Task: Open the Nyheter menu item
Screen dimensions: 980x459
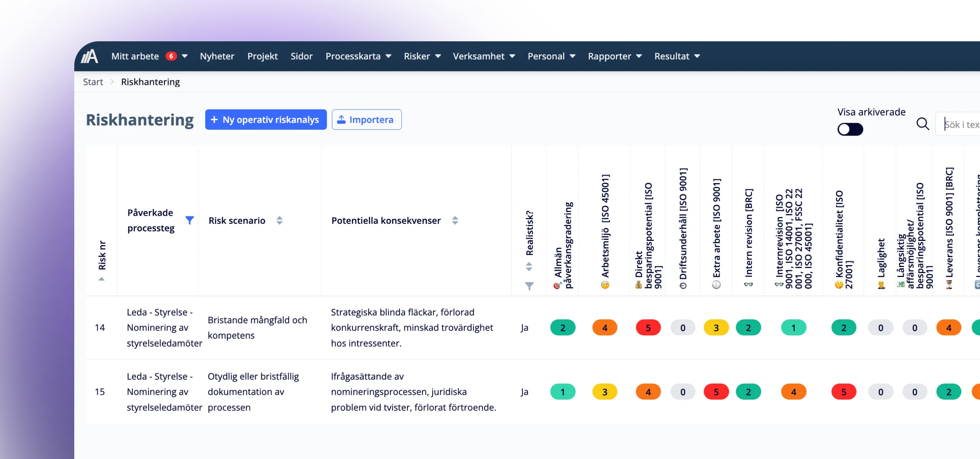Action: pos(217,56)
